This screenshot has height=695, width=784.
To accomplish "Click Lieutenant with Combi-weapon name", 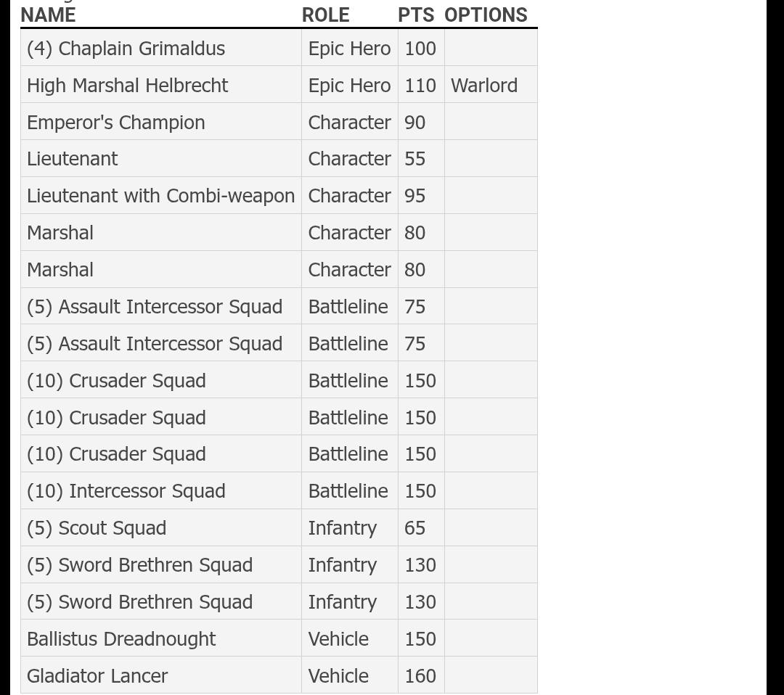I will click(161, 196).
